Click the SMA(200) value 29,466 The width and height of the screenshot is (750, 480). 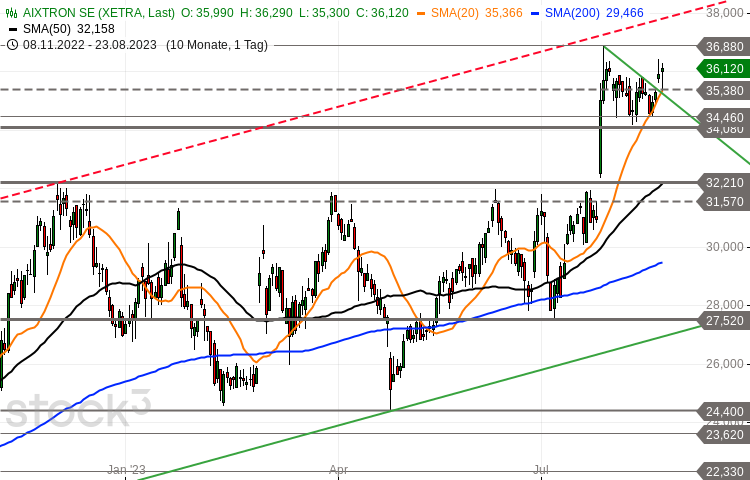[625, 12]
